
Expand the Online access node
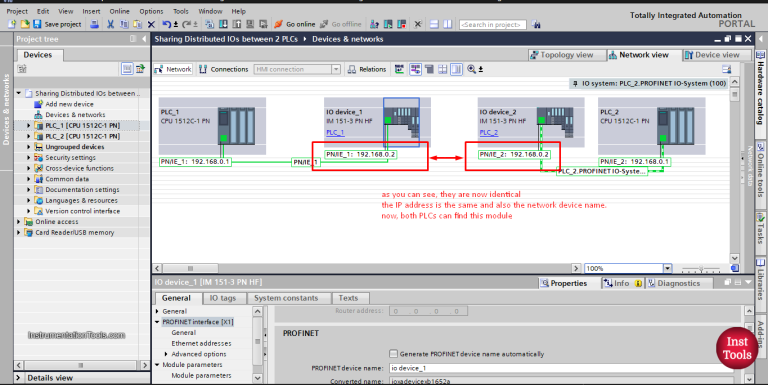19,222
